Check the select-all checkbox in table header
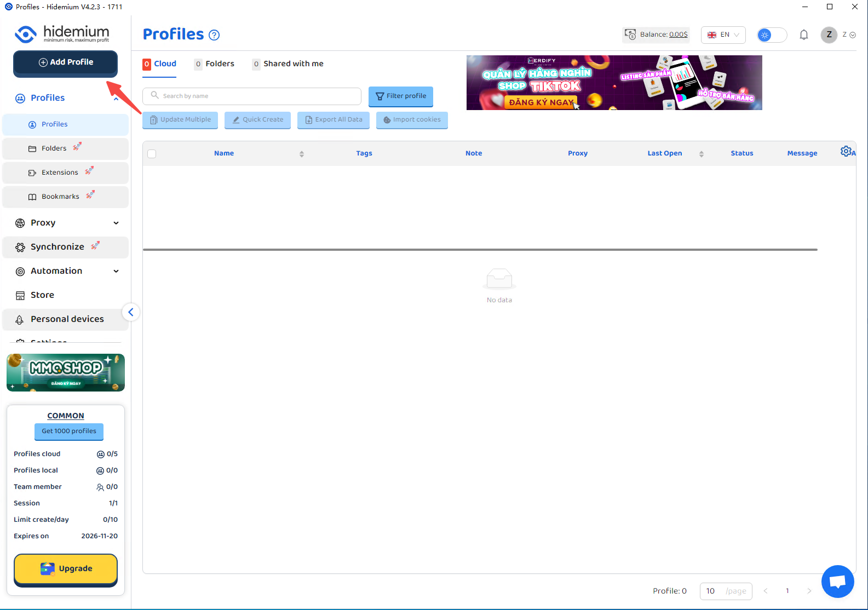Image resolution: width=868 pixels, height=610 pixels. tap(152, 154)
